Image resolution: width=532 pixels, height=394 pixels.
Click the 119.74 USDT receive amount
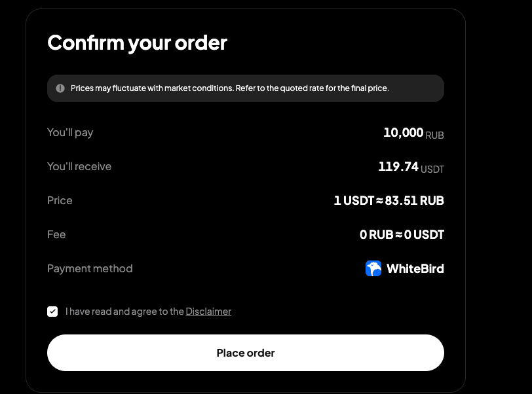pos(411,167)
